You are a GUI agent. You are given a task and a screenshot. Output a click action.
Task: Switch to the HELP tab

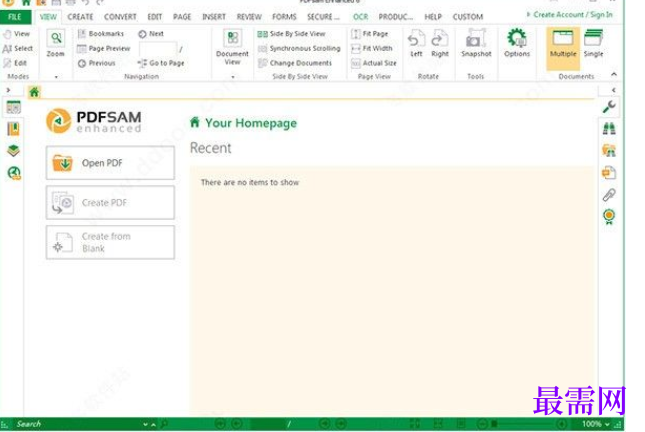(433, 17)
